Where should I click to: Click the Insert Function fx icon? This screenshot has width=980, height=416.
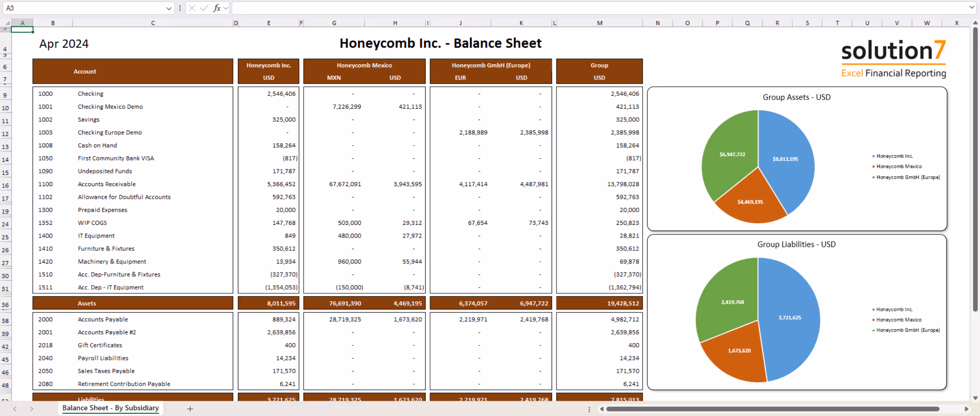pyautogui.click(x=217, y=8)
